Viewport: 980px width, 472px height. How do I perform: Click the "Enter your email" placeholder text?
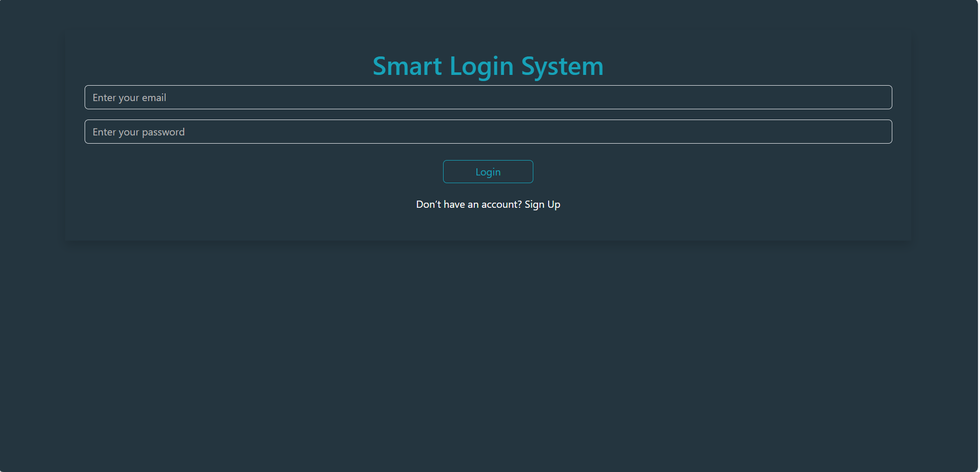tap(129, 97)
